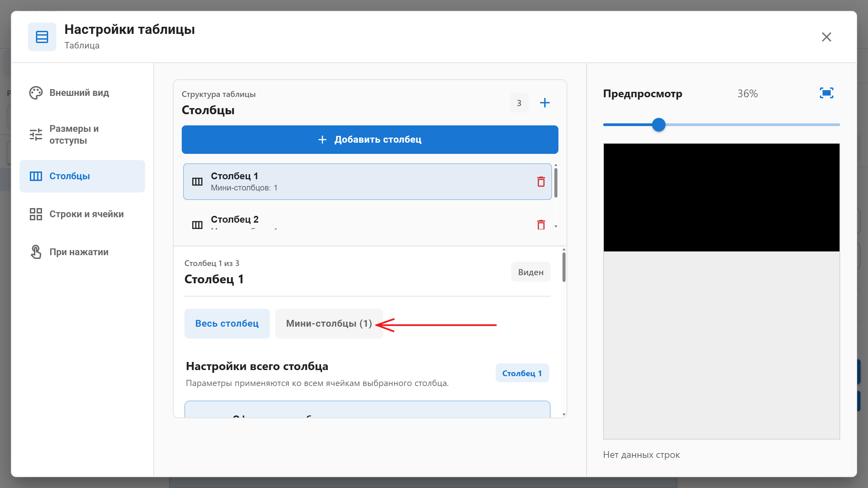
Task: Delete Столбец 2 with the trash icon
Action: [x=541, y=225]
